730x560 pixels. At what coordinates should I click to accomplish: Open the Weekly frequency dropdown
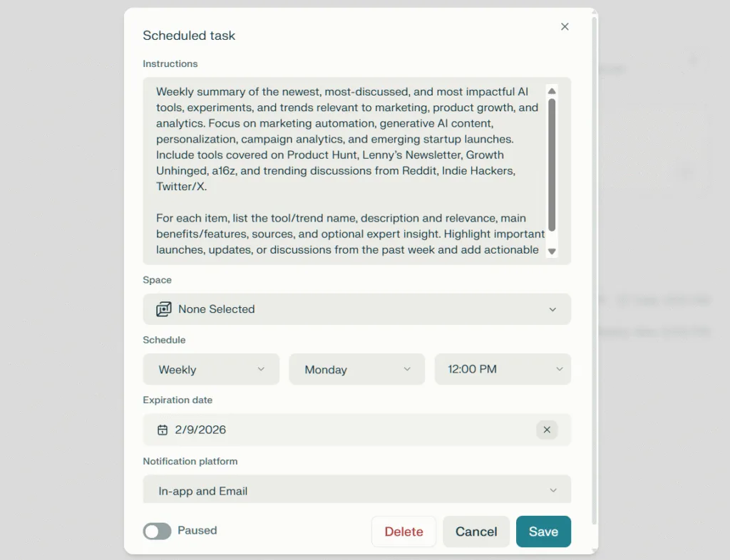pyautogui.click(x=211, y=369)
